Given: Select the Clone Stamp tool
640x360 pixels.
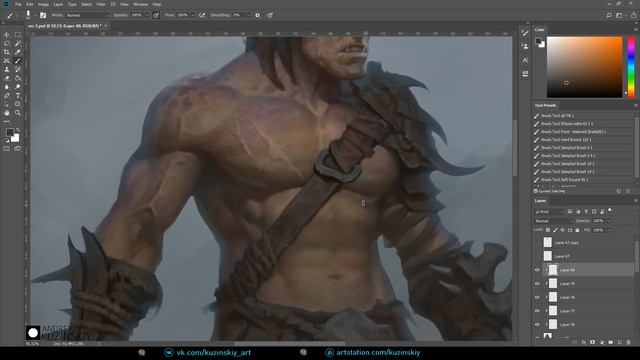Looking at the screenshot, I should pyautogui.click(x=7, y=69).
